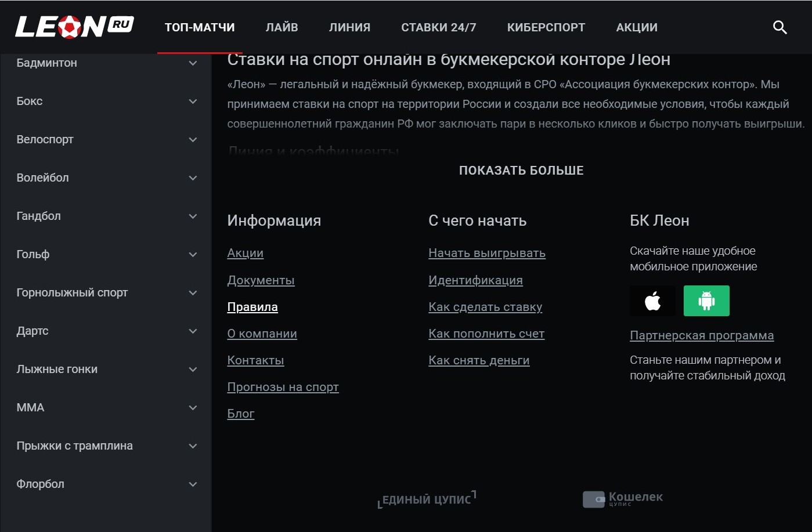Select Горнолыжный спорт in the sidebar
This screenshot has height=532, width=812.
[73, 292]
